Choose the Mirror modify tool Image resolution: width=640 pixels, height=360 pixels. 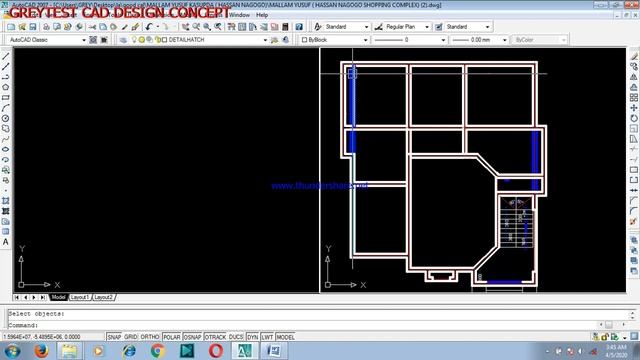(634, 77)
